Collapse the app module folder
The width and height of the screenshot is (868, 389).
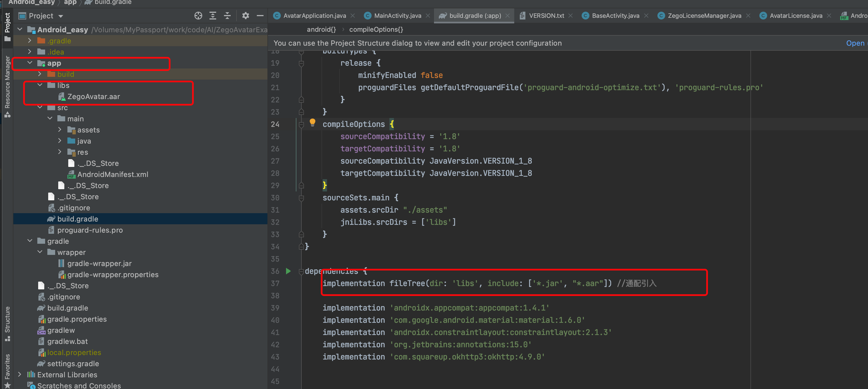coord(30,63)
